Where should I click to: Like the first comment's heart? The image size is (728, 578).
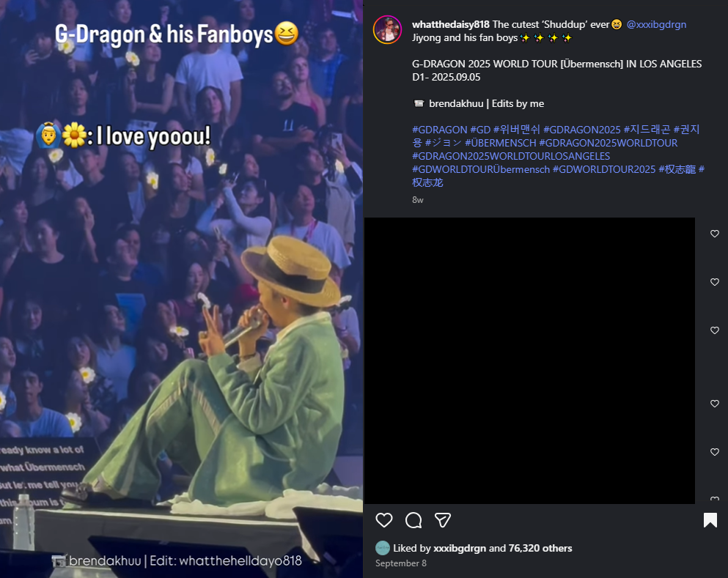715,234
